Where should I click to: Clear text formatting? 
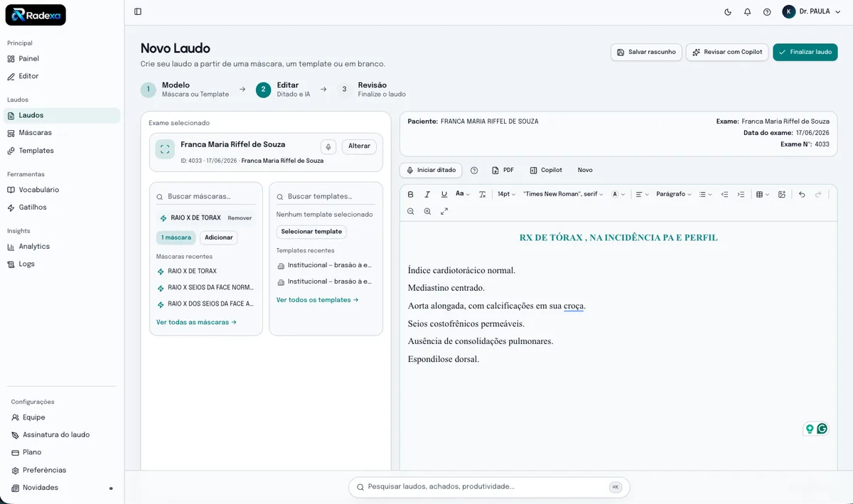[483, 194]
